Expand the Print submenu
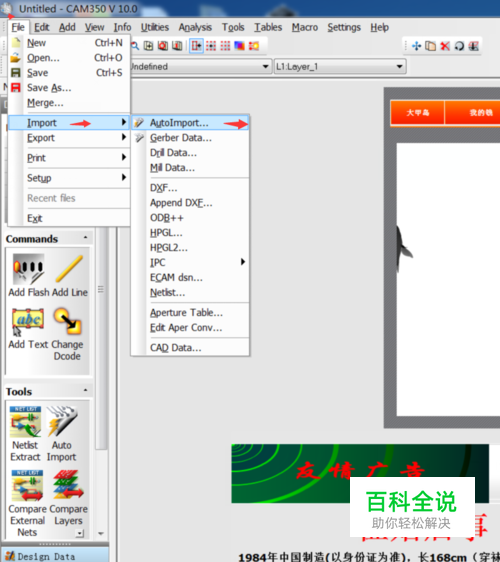The image size is (500, 562). [69, 158]
